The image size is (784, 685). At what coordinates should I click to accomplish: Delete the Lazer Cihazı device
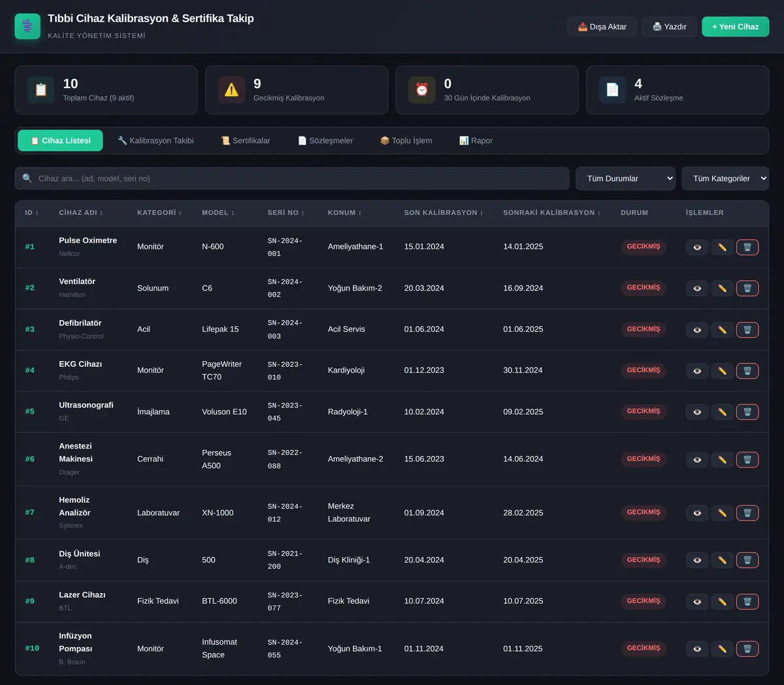click(x=747, y=601)
